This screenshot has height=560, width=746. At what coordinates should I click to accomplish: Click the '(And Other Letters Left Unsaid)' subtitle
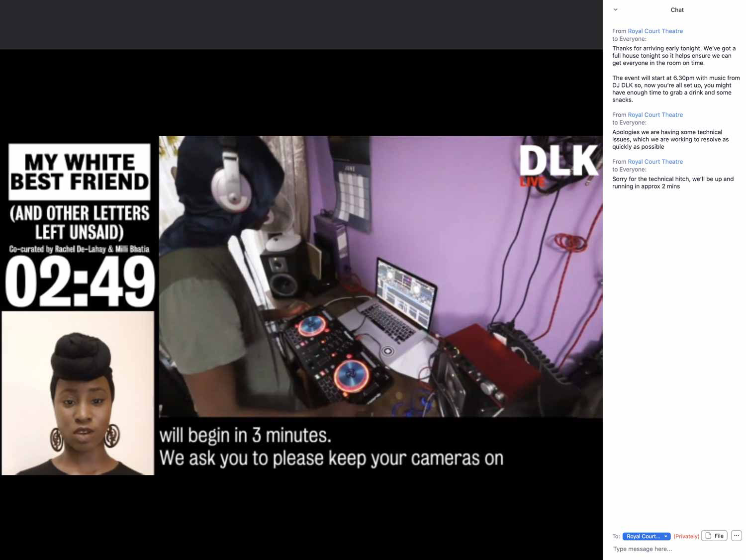(80, 222)
